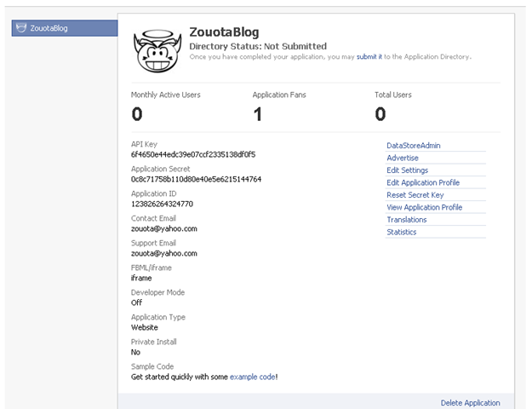Open the Statistics link
Screen dimensions: 532x409
pyautogui.click(x=402, y=232)
